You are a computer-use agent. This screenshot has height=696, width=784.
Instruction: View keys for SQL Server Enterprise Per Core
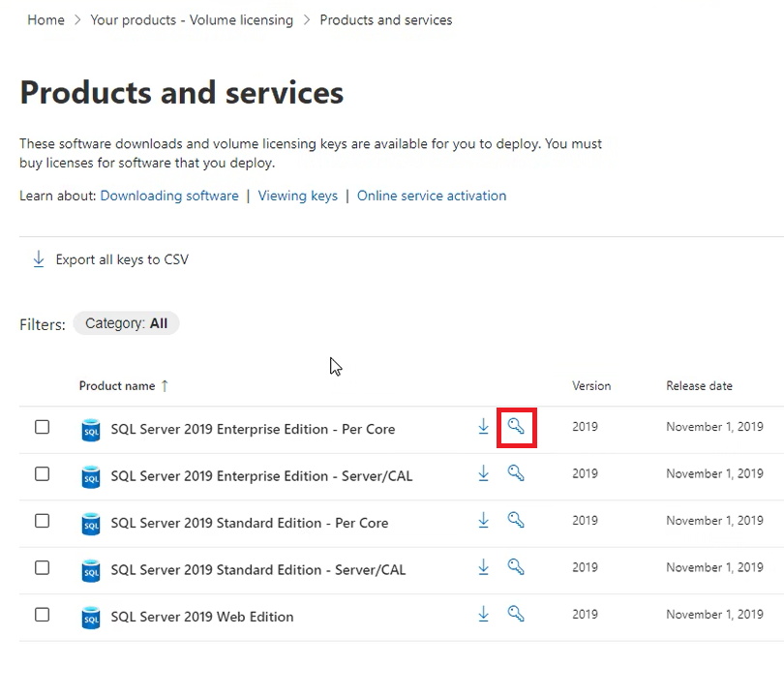516,427
